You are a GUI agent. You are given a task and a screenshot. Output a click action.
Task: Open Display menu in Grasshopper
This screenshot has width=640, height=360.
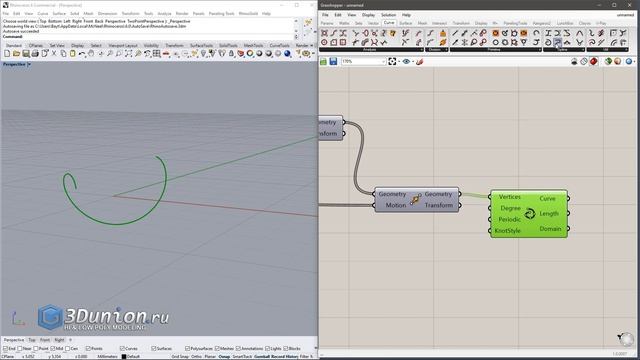368,15
